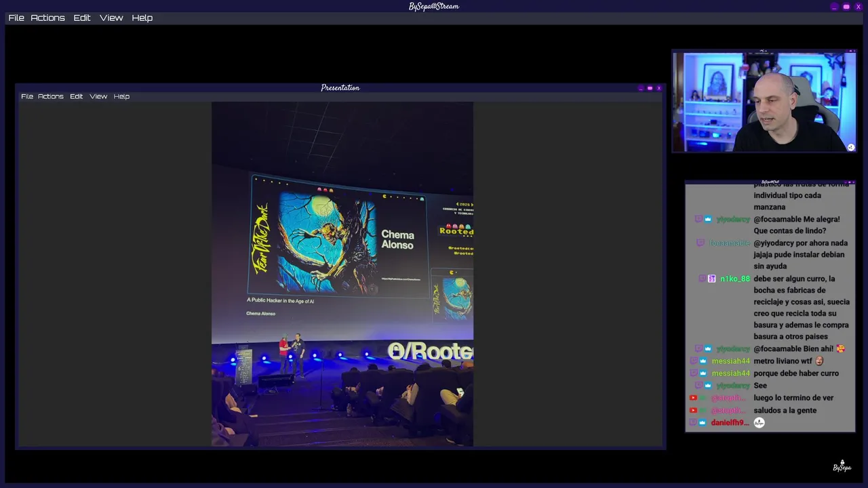Image resolution: width=868 pixels, height=488 pixels.
Task: Click the Twitch icon beside danielfh9
Action: 693,422
